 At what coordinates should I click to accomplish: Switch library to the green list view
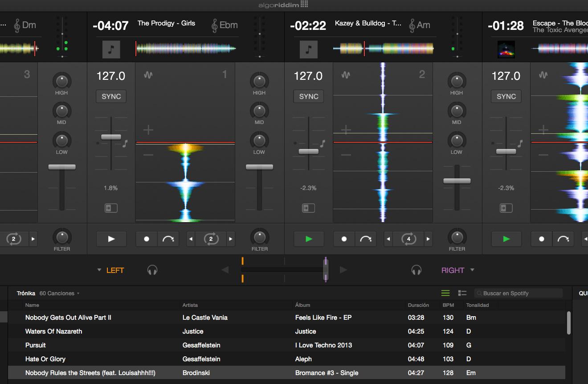click(445, 293)
